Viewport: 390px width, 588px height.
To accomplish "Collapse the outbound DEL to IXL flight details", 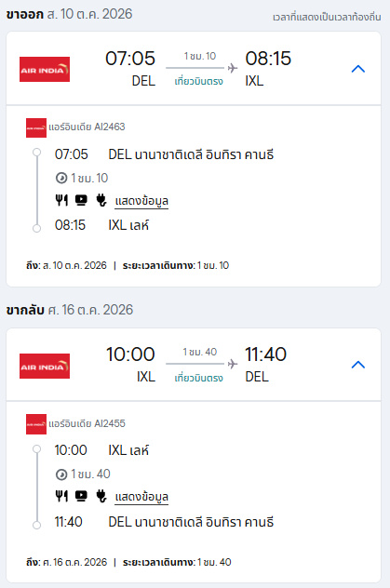I will coord(358,69).
